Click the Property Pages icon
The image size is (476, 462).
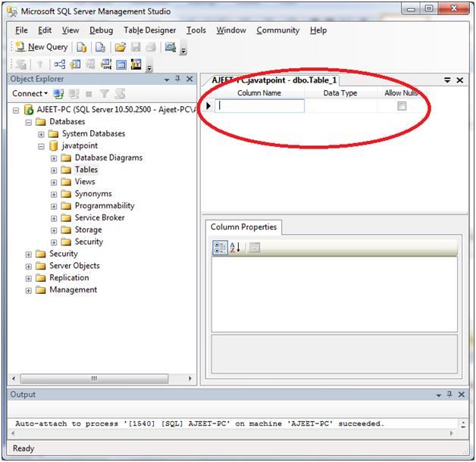(x=255, y=248)
